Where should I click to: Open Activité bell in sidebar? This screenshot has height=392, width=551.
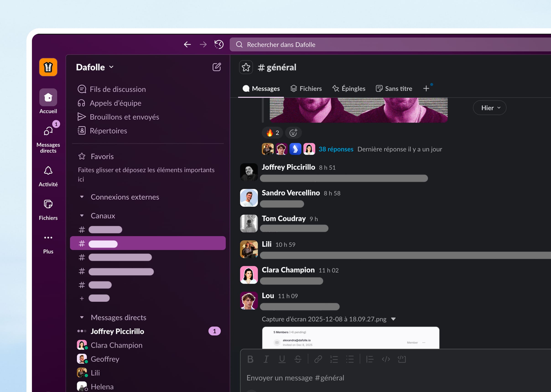tap(48, 171)
